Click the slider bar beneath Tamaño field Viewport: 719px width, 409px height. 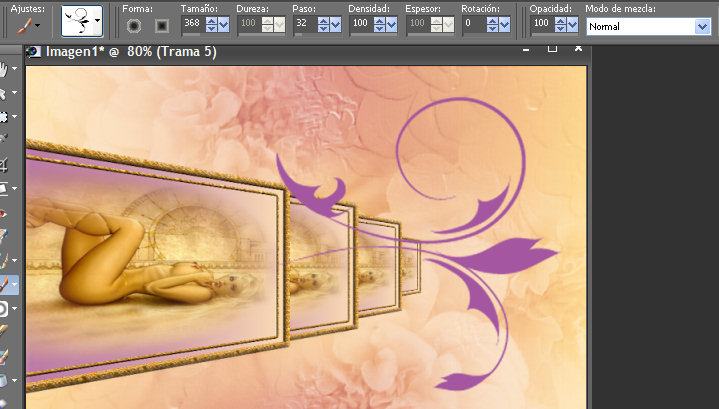[x=192, y=34]
